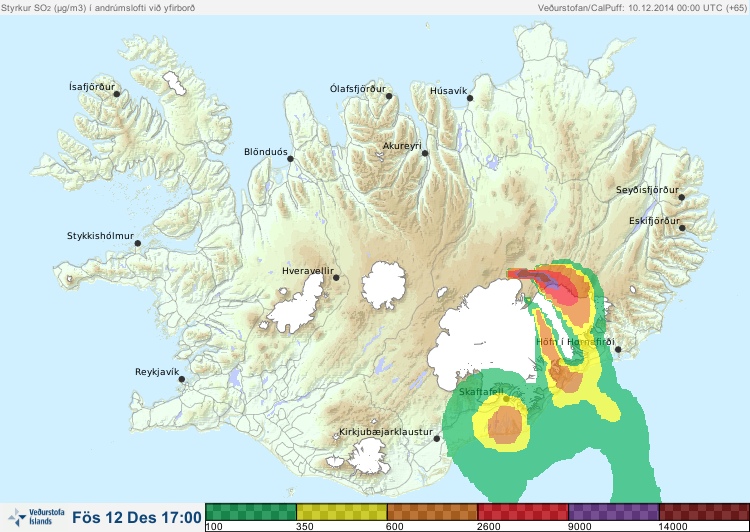Click the Blönduós label
The width and height of the screenshot is (750, 532).
(266, 152)
